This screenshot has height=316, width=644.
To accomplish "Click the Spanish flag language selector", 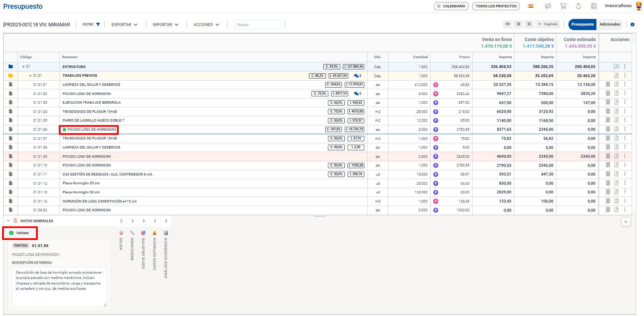I will [x=531, y=6].
